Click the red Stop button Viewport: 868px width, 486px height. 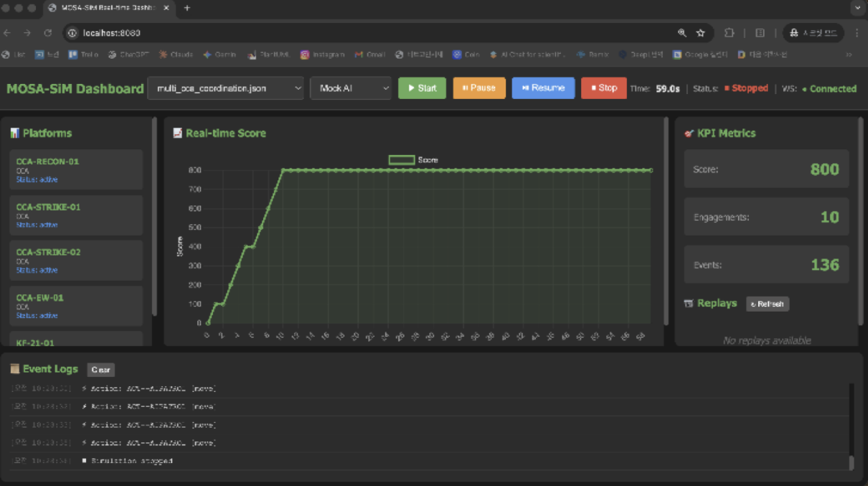click(603, 88)
